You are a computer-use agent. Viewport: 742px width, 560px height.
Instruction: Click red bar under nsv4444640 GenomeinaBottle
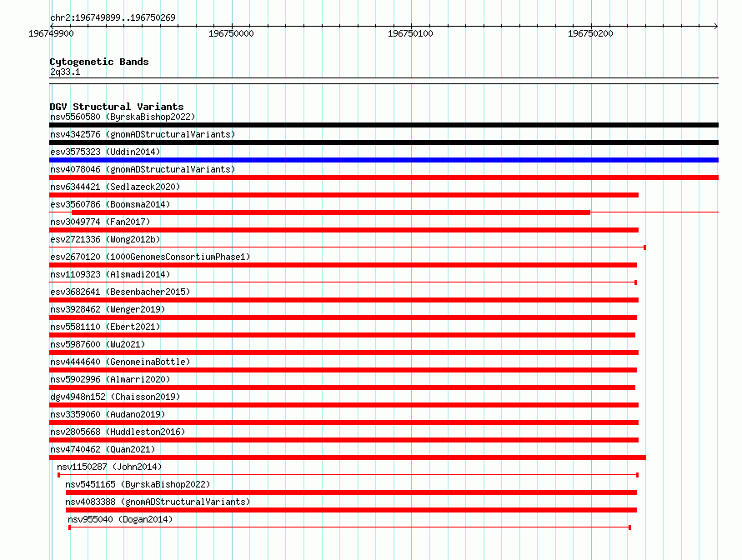[343, 370]
